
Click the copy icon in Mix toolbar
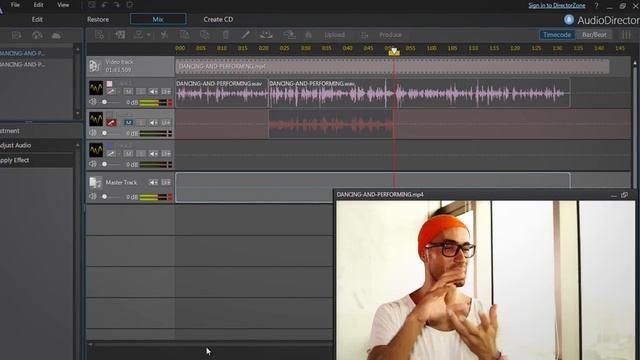pos(184,35)
